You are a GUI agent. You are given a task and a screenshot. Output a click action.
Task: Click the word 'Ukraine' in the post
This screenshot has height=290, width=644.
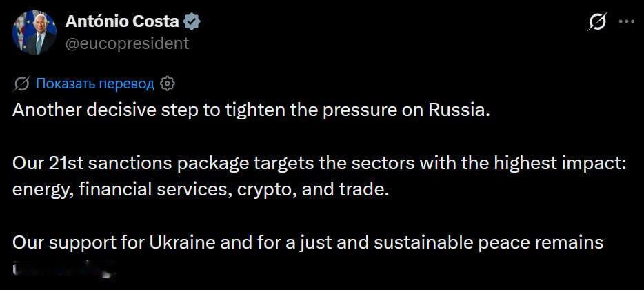pyautogui.click(x=182, y=242)
